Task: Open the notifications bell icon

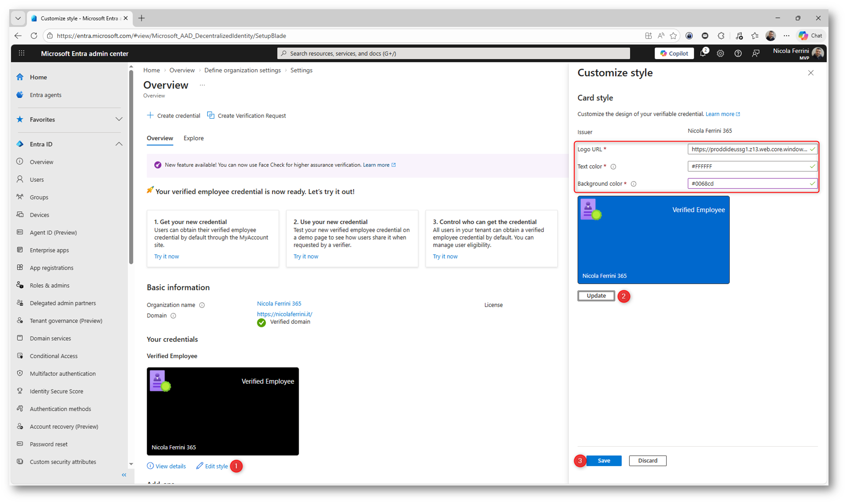Action: coord(702,53)
